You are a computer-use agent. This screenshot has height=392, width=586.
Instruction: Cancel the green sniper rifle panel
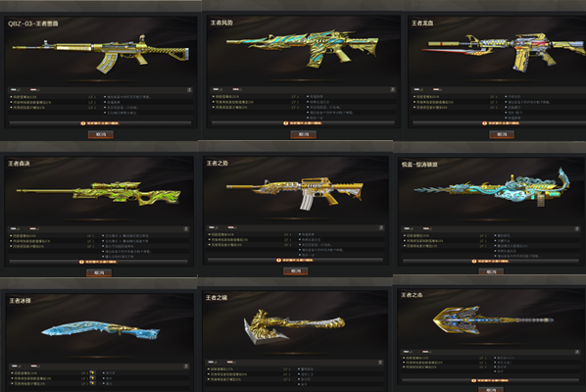coord(99,272)
